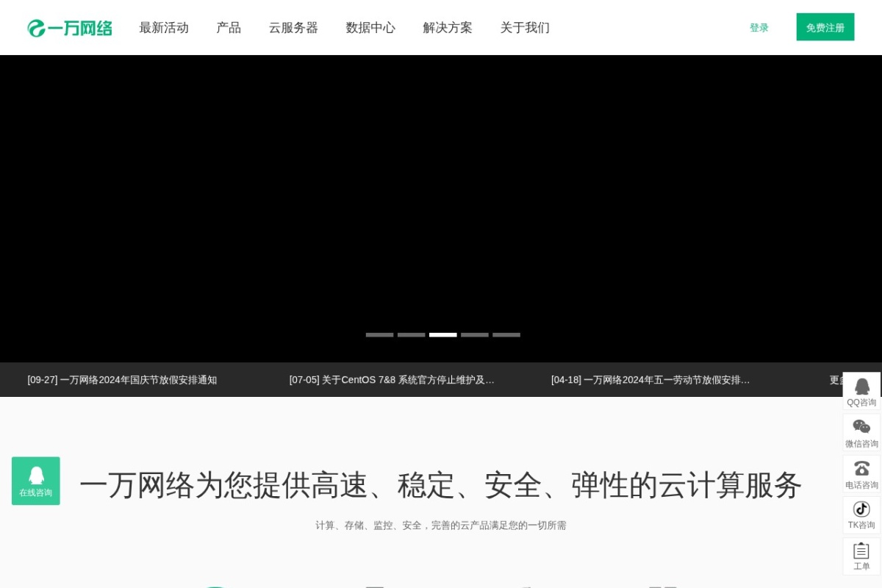Image resolution: width=882 pixels, height=588 pixels.
Task: Click the black banner carousel image
Action: [x=441, y=209]
